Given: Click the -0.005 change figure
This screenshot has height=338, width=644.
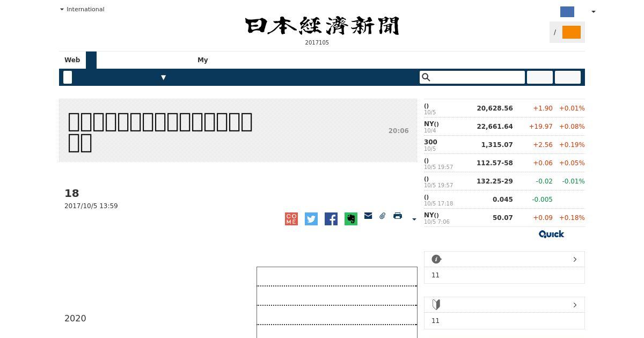Looking at the screenshot, I should (542, 200).
